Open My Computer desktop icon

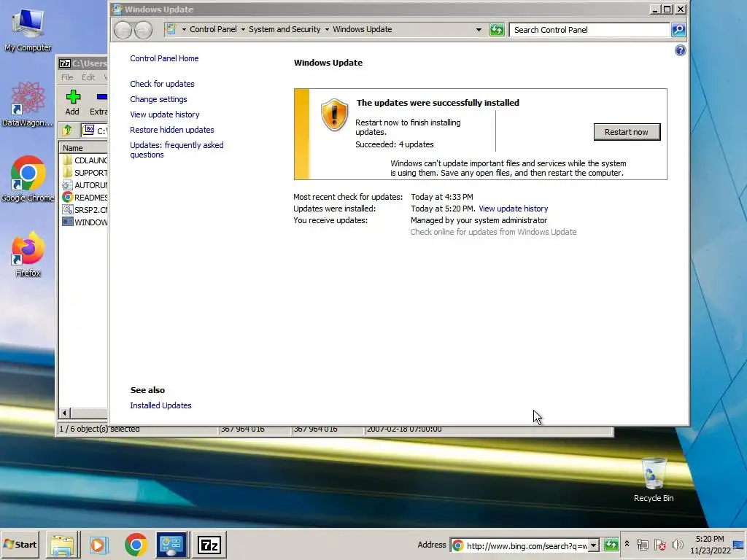coord(28,29)
